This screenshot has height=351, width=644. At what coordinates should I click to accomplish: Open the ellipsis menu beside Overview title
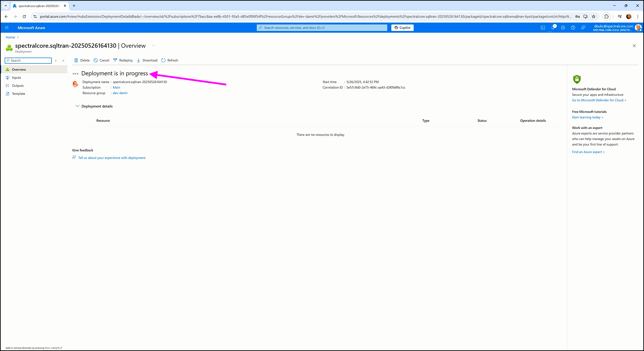154,46
